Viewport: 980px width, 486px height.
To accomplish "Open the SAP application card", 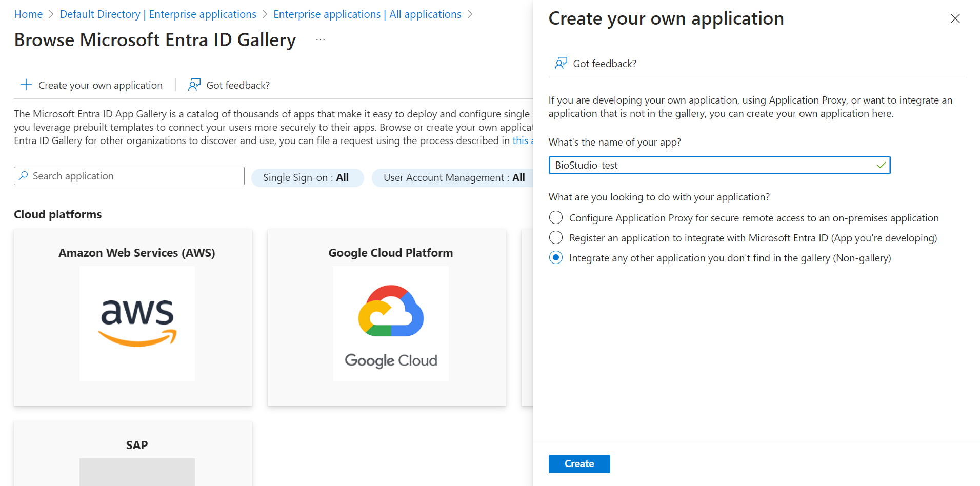I will pyautogui.click(x=133, y=454).
